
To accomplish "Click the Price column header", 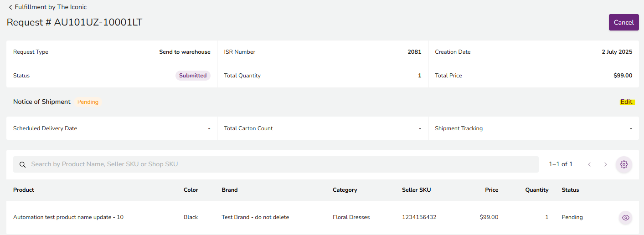I will [491, 190].
